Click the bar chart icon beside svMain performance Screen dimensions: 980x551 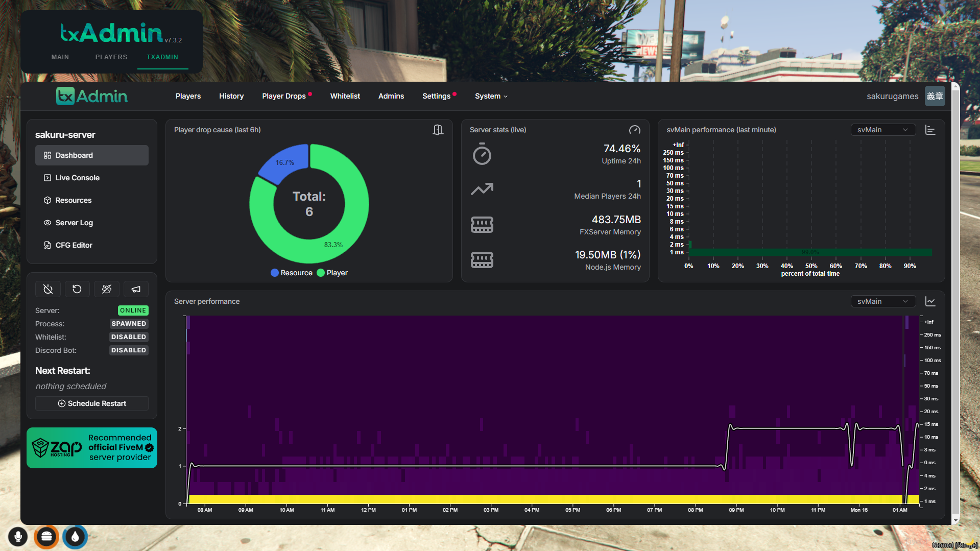coord(930,130)
